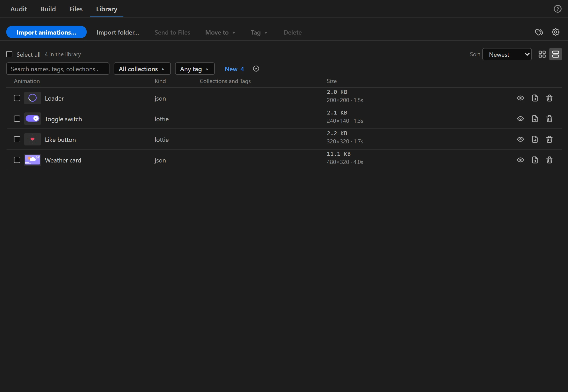Click the Collections and Tags header
This screenshot has width=568, height=392.
225,81
